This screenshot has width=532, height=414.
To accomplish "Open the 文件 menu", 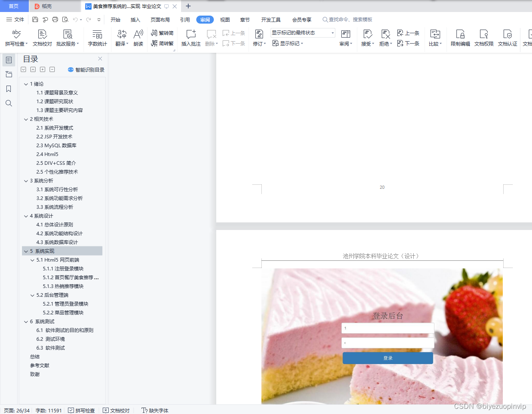I will [x=15, y=19].
